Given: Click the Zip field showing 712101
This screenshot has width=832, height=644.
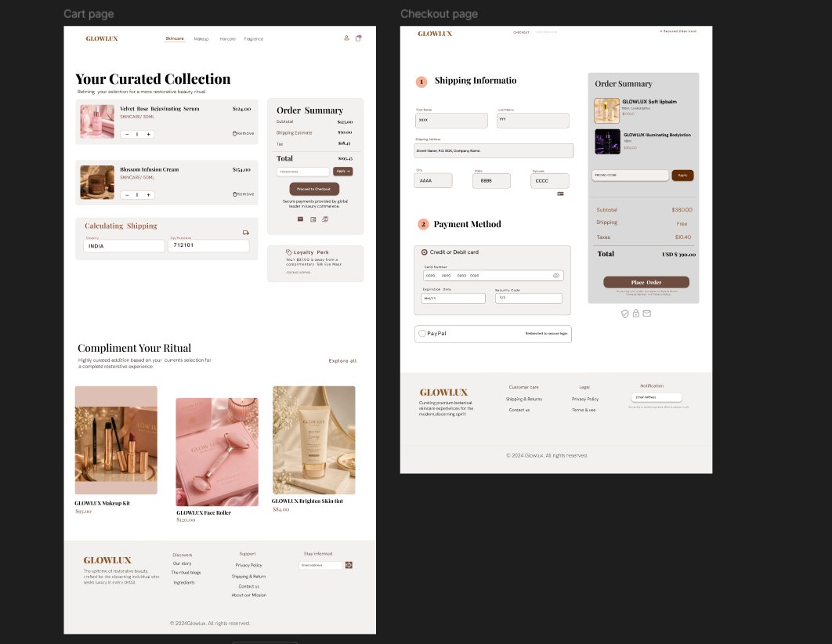Looking at the screenshot, I should tap(208, 245).
